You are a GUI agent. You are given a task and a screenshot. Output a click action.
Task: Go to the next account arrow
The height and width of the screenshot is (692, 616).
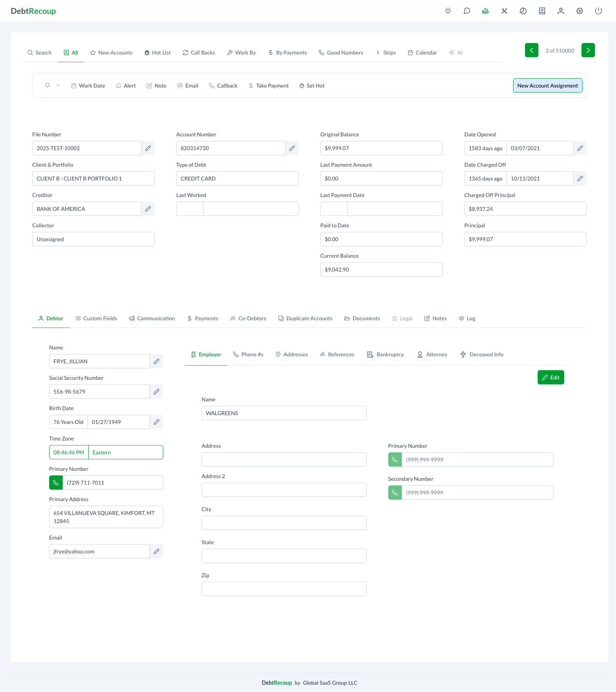click(x=588, y=50)
